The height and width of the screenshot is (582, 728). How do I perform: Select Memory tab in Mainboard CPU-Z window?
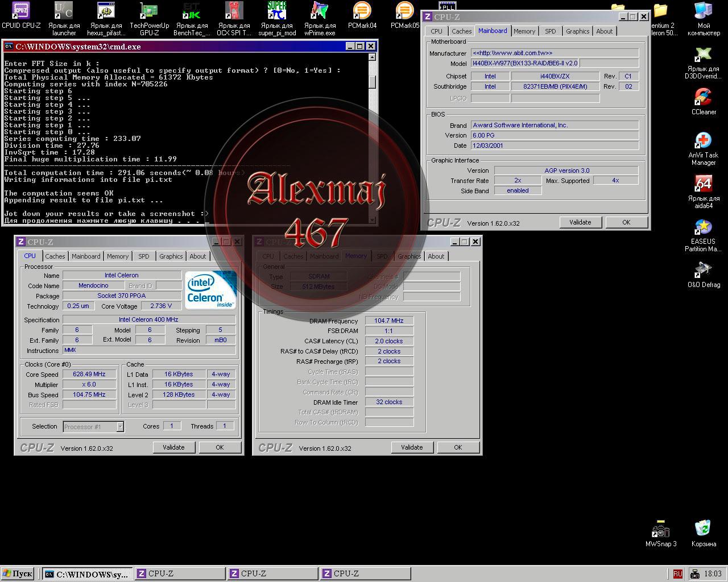point(524,31)
